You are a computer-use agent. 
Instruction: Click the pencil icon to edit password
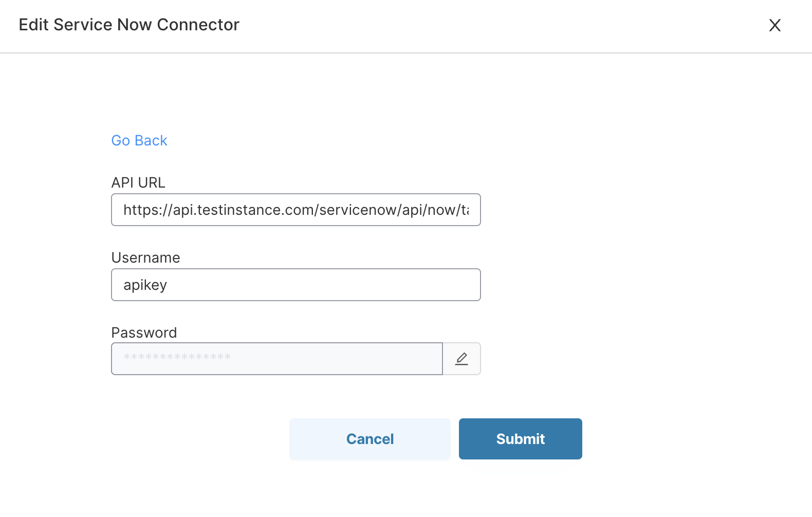click(x=462, y=359)
